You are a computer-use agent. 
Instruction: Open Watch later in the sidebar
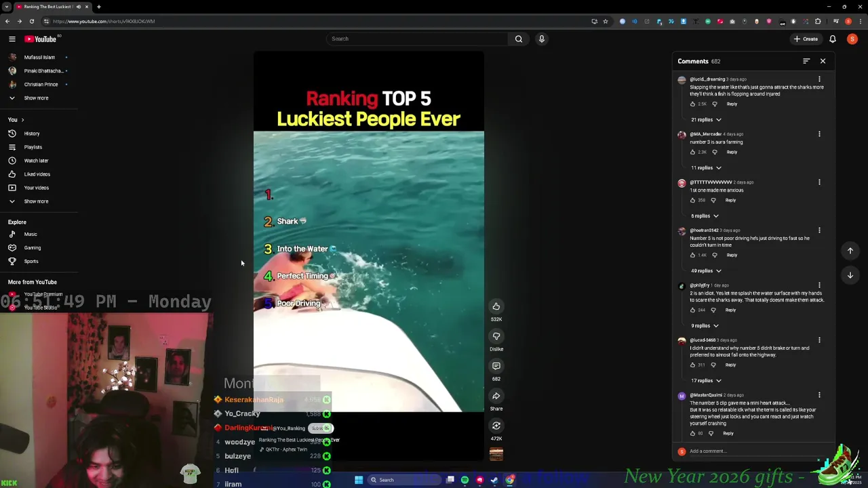(x=36, y=161)
